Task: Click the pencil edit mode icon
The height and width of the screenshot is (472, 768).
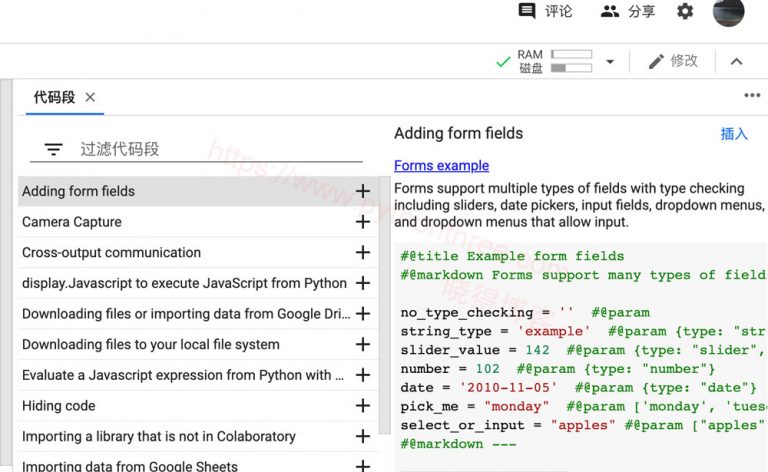Action: (x=656, y=61)
